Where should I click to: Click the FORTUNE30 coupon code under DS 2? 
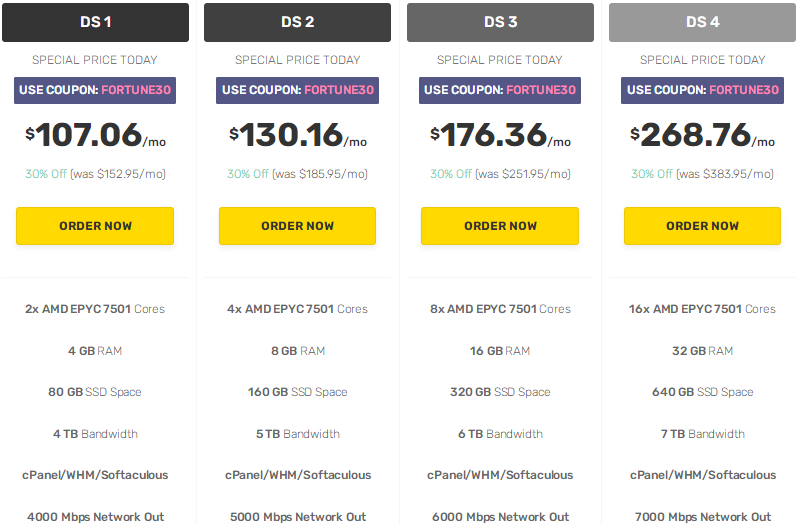click(x=339, y=90)
